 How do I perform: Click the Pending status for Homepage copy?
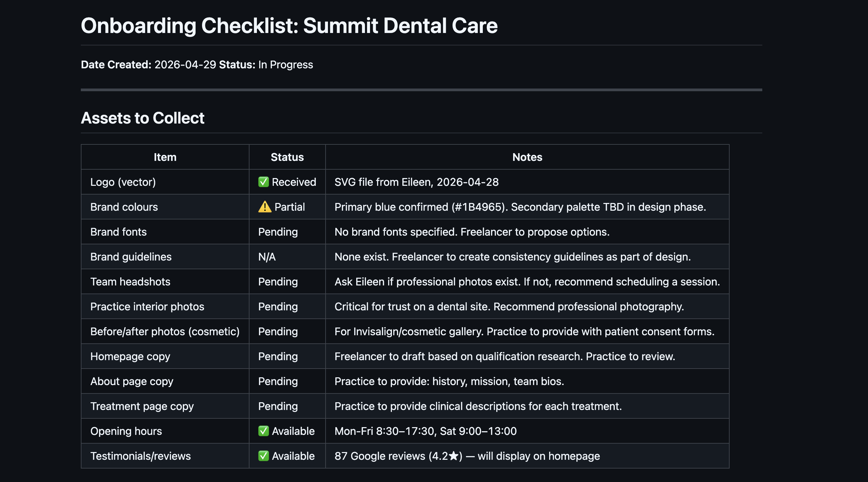point(278,357)
